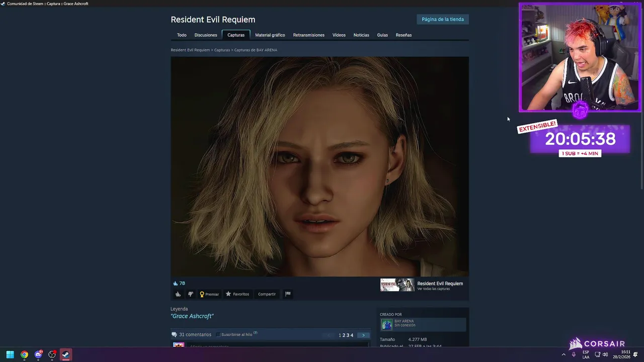Add screenshot to Favoritos
Screen dimensions: 644x362
tap(237, 294)
